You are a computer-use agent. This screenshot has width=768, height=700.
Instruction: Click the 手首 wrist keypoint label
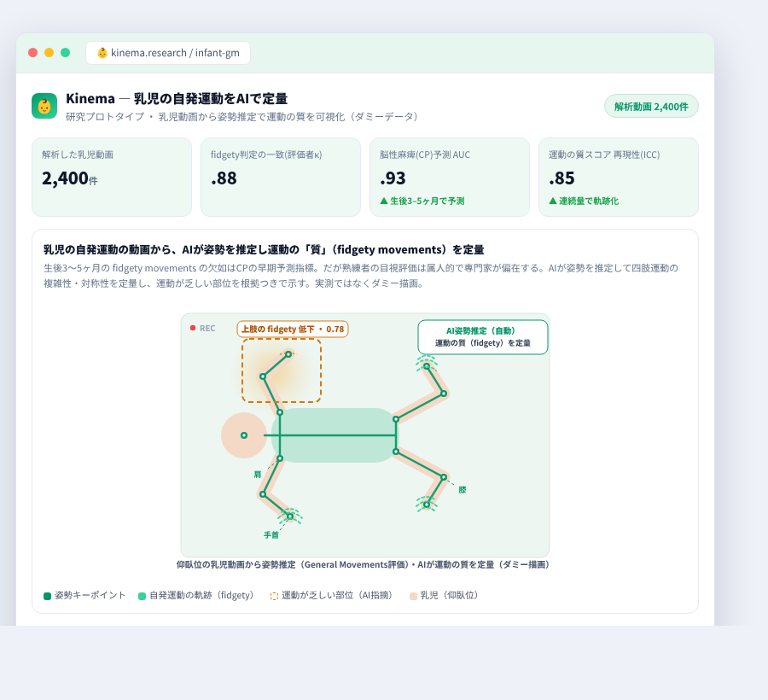(x=271, y=535)
